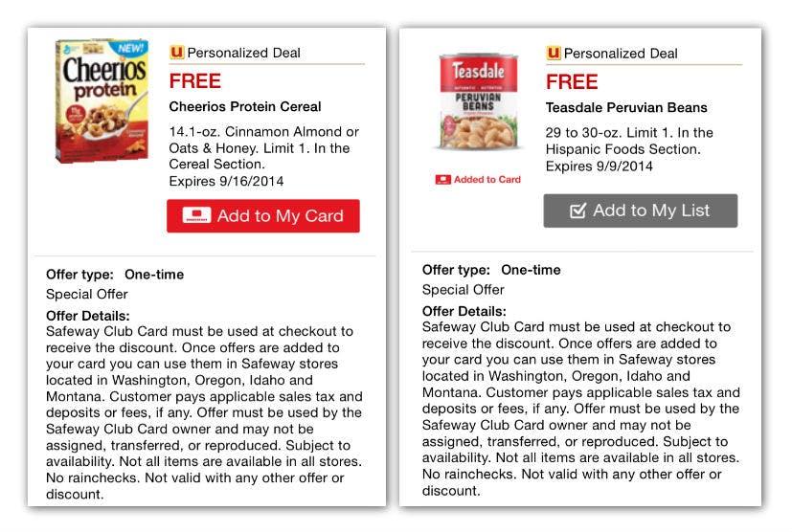Click the U logo on the Cheerios deal
The image size is (792, 532).
(x=176, y=53)
